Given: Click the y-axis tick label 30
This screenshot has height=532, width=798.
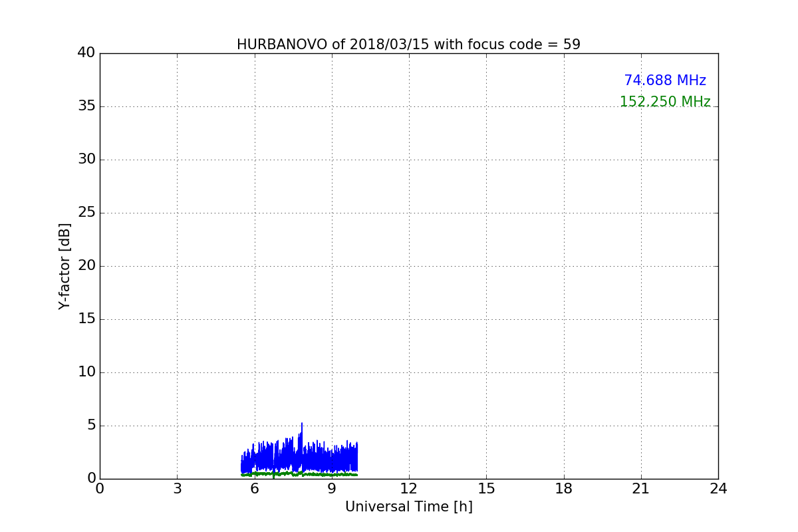Looking at the screenshot, I should (86, 160).
